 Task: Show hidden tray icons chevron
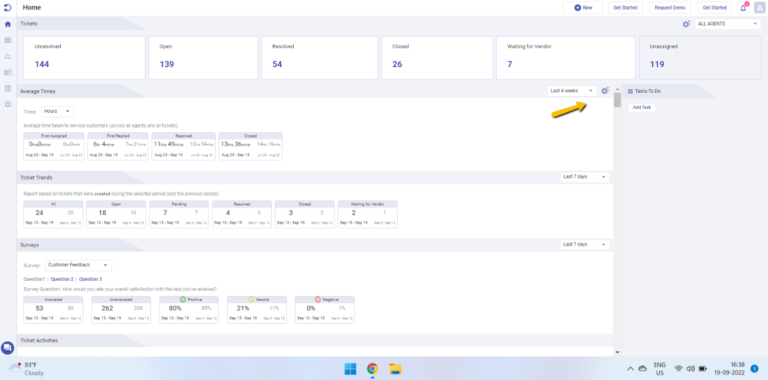pos(630,369)
